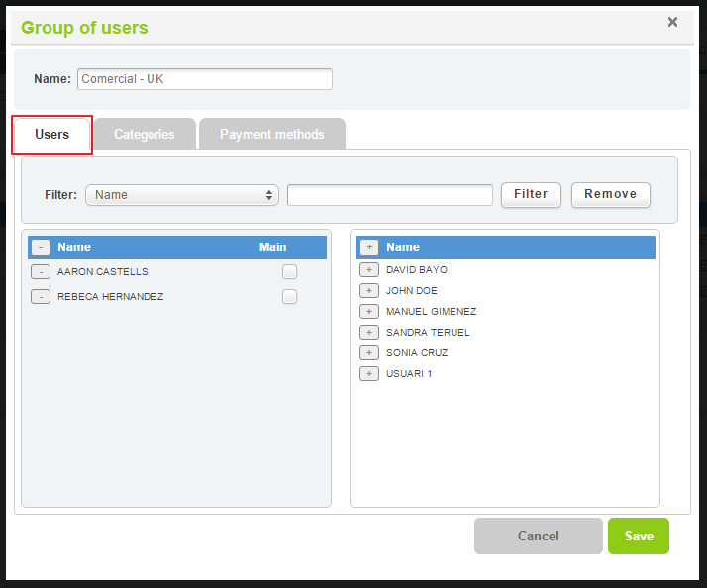The width and height of the screenshot is (707, 588).
Task: Select JOHN DOE in available list
Action: pyautogui.click(x=412, y=290)
